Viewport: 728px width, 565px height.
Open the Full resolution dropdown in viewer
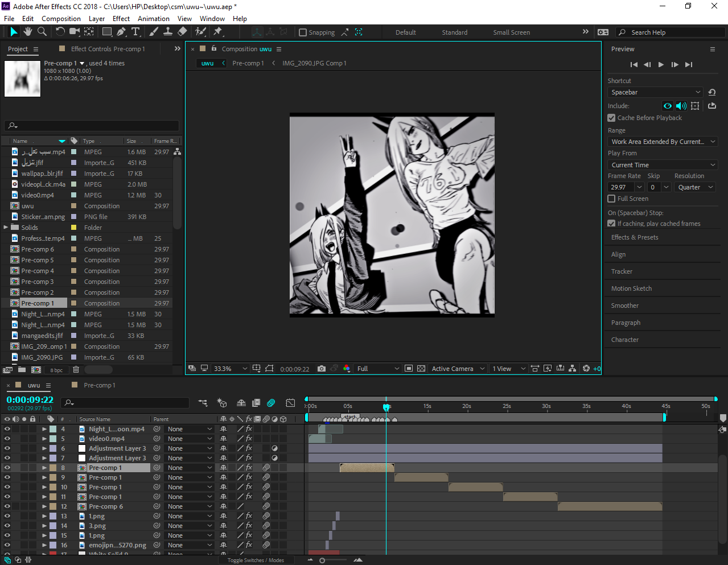click(378, 369)
